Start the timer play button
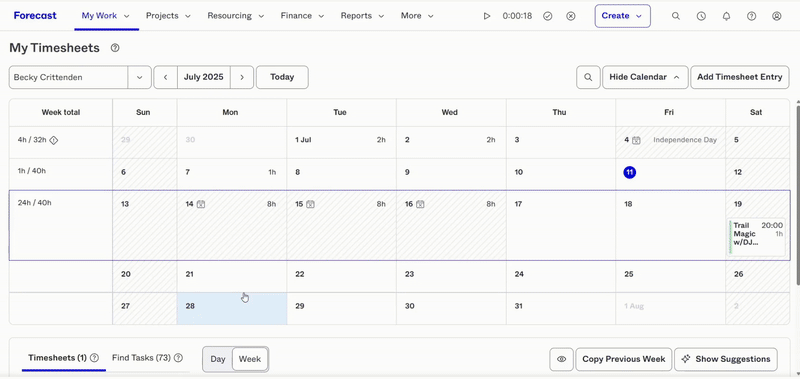800x379 pixels. 487,16
